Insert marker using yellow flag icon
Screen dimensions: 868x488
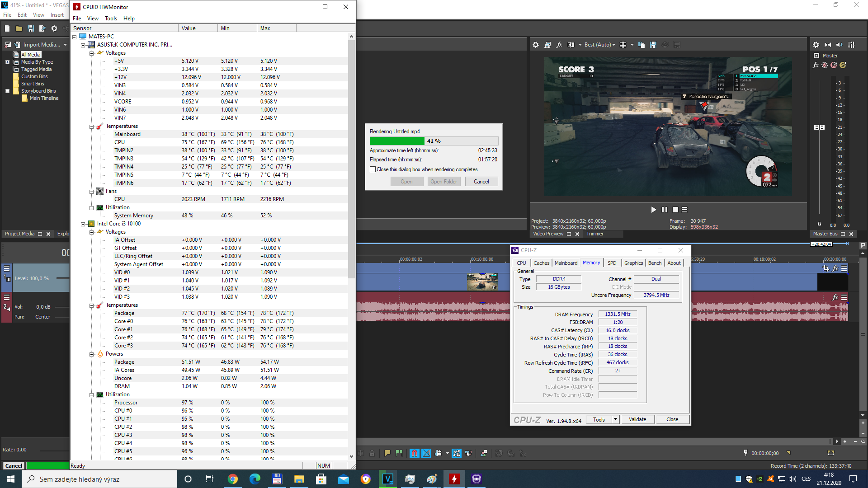pyautogui.click(x=387, y=453)
